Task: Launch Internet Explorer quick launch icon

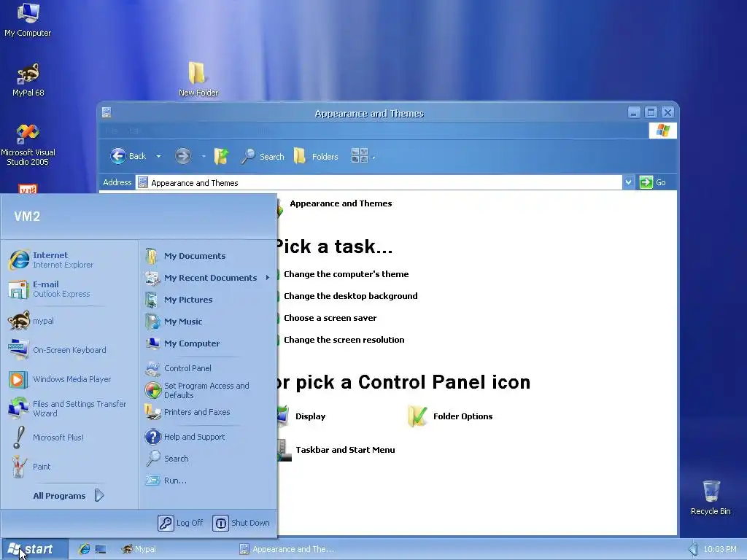Action: 85,549
